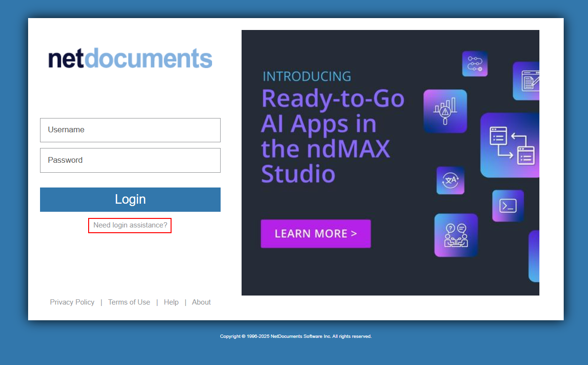This screenshot has height=365, width=588.
Task: Click the blue Login button
Action: (130, 199)
